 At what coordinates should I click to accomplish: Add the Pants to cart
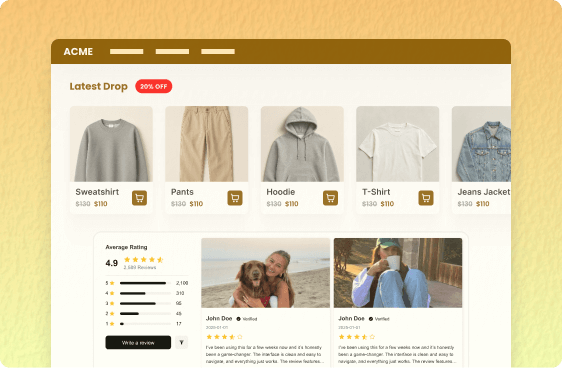(235, 198)
